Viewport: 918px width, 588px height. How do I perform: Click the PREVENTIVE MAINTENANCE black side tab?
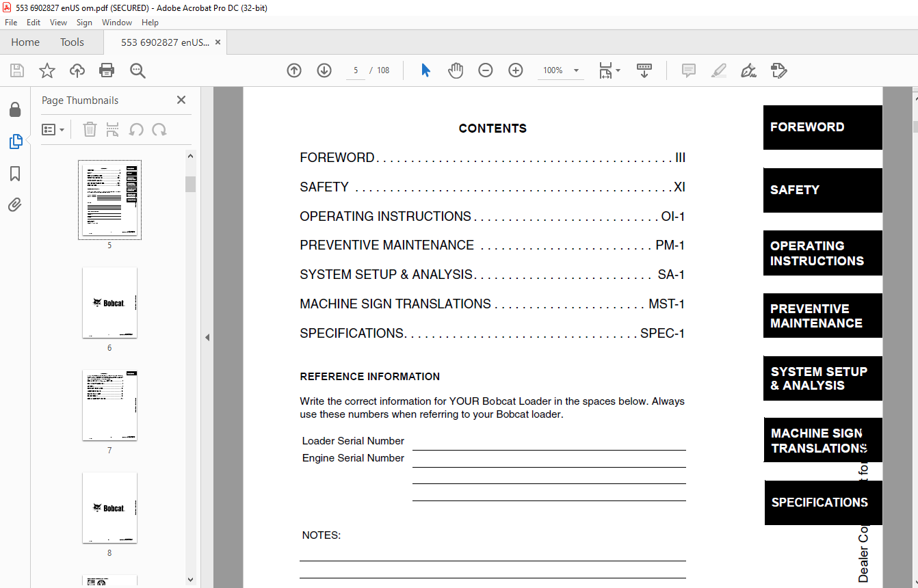point(823,316)
